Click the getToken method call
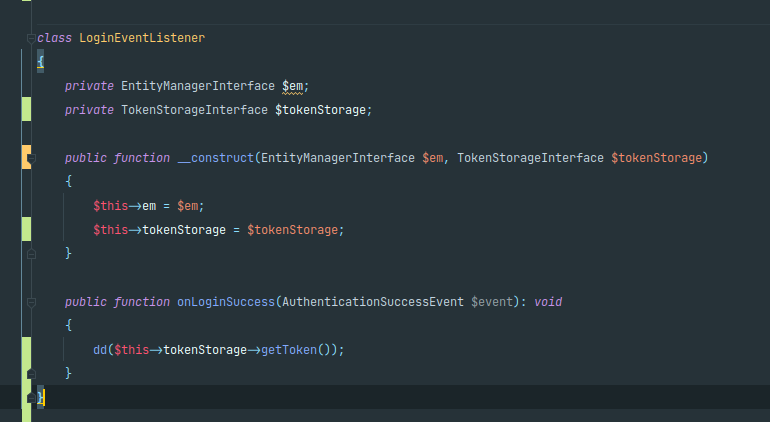 coord(289,350)
